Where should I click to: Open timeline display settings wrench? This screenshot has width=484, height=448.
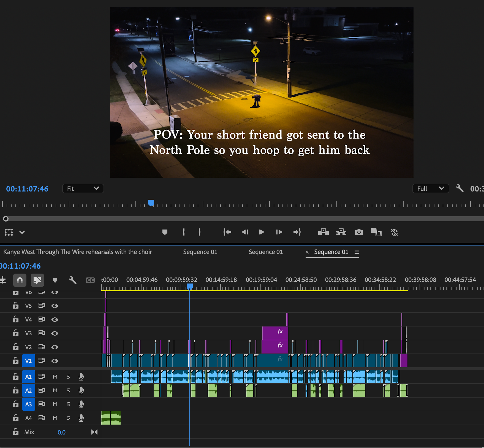72,280
